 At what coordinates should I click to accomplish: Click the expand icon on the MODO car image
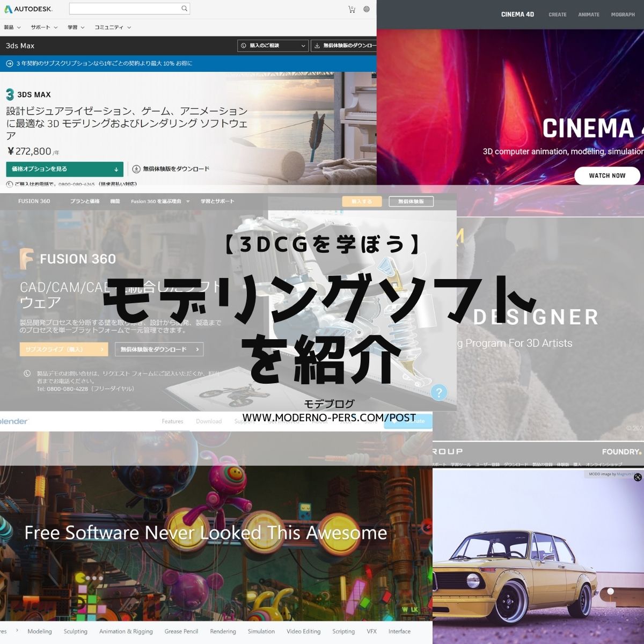coord(638,477)
